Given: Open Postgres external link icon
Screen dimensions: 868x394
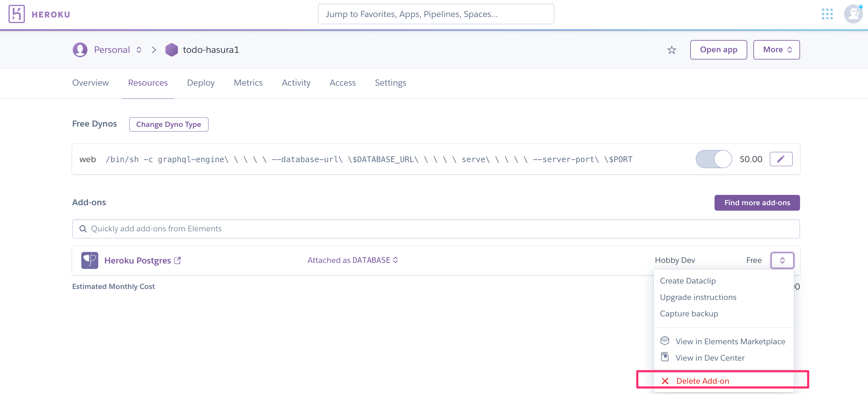Looking at the screenshot, I should (178, 260).
